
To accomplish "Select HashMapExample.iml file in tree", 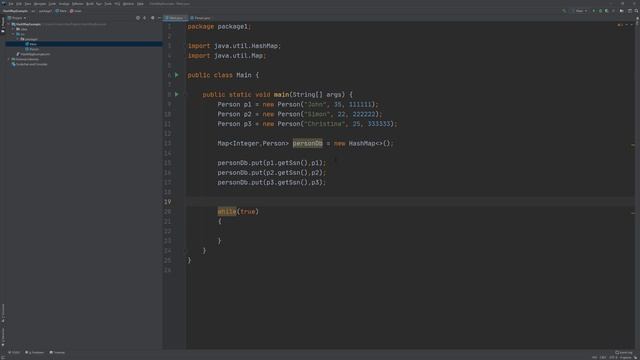I will tap(33, 54).
